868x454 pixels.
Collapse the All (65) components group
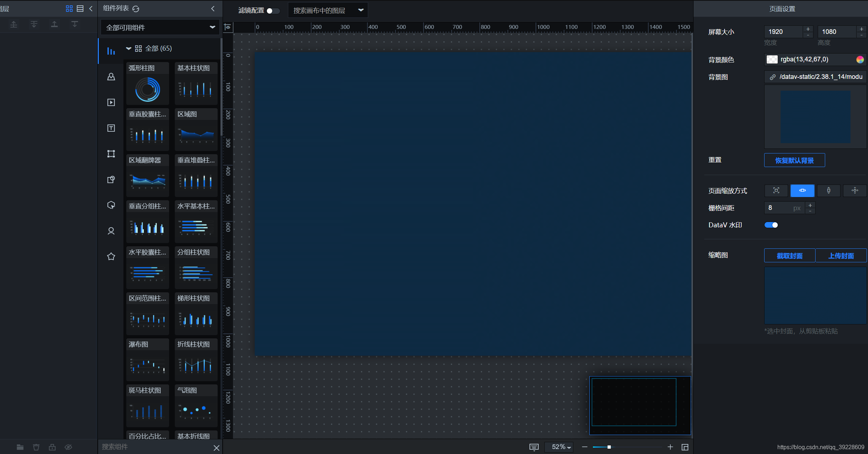pyautogui.click(x=129, y=49)
